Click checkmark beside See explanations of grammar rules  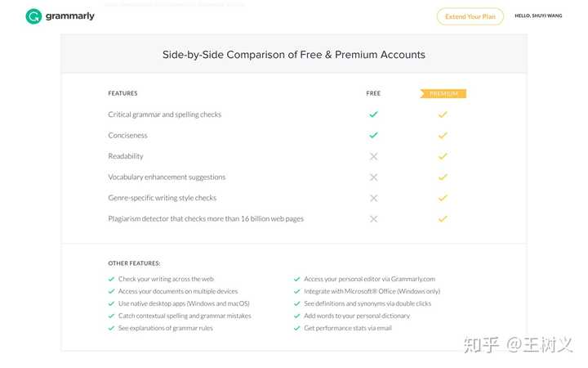pos(111,328)
